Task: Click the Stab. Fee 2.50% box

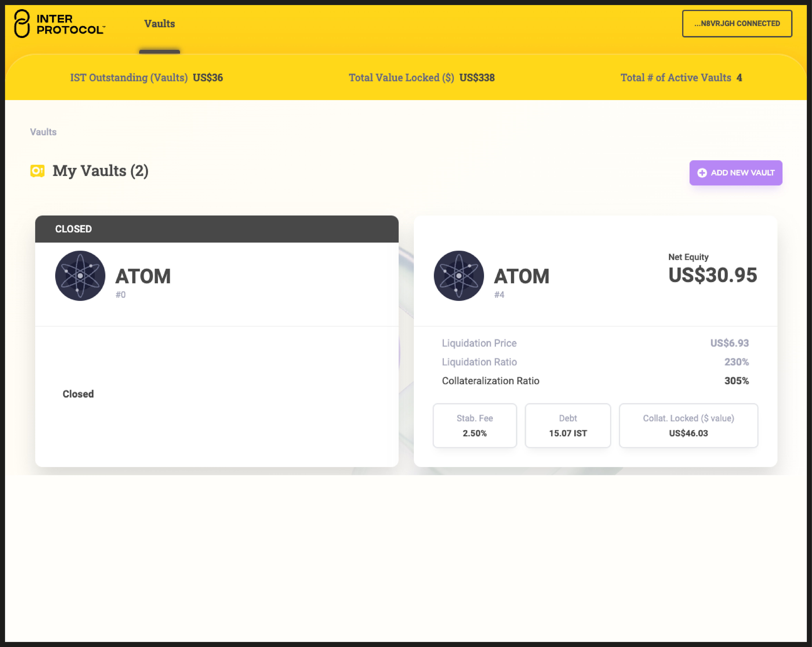Action: (475, 425)
